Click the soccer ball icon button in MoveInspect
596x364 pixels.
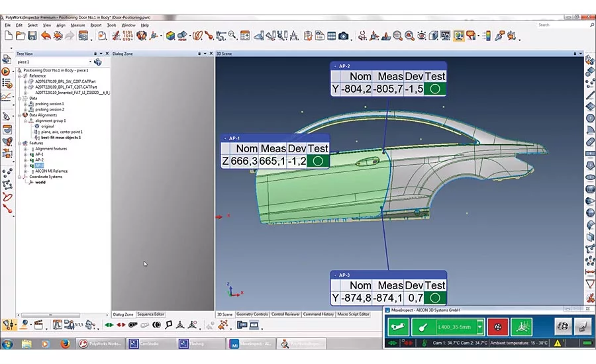[563, 326]
